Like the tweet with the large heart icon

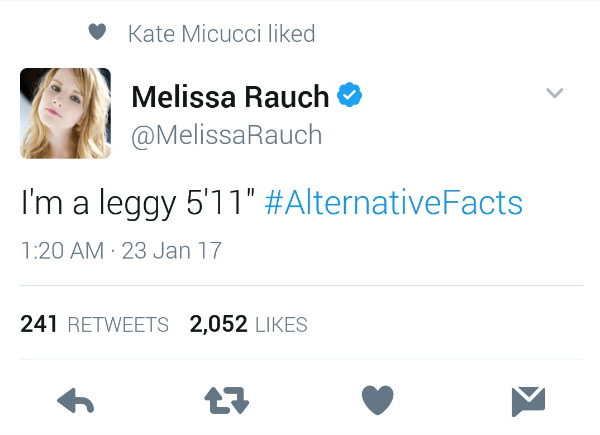pyautogui.click(x=377, y=400)
